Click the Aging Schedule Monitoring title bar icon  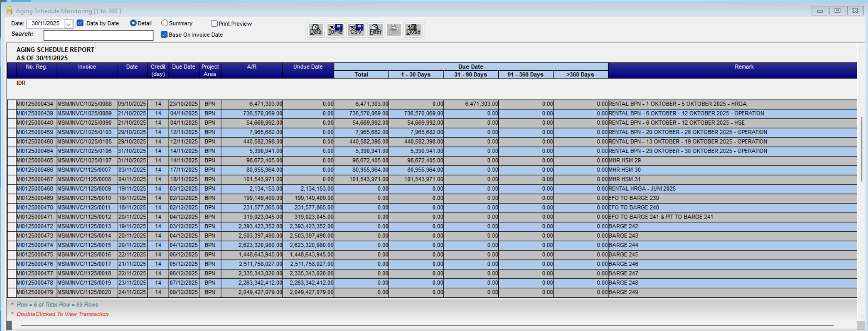(9, 10)
